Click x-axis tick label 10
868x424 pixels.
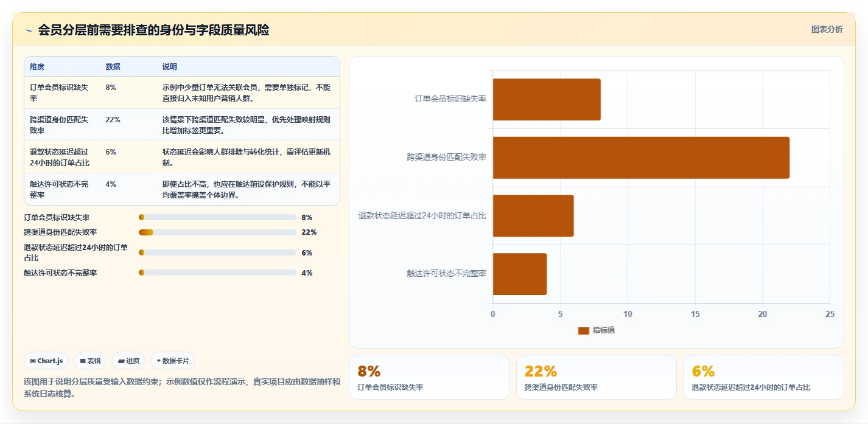pos(628,314)
